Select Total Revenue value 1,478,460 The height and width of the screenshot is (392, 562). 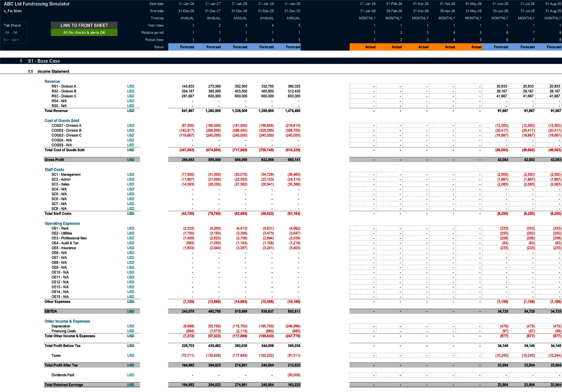click(x=292, y=111)
